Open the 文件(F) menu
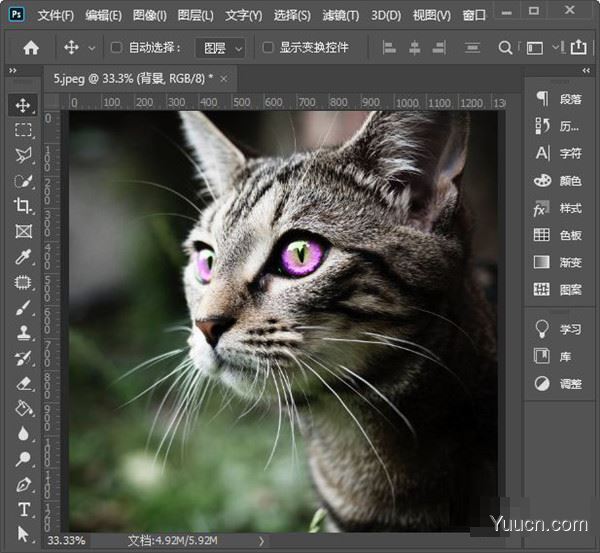600x553 pixels. [56, 15]
